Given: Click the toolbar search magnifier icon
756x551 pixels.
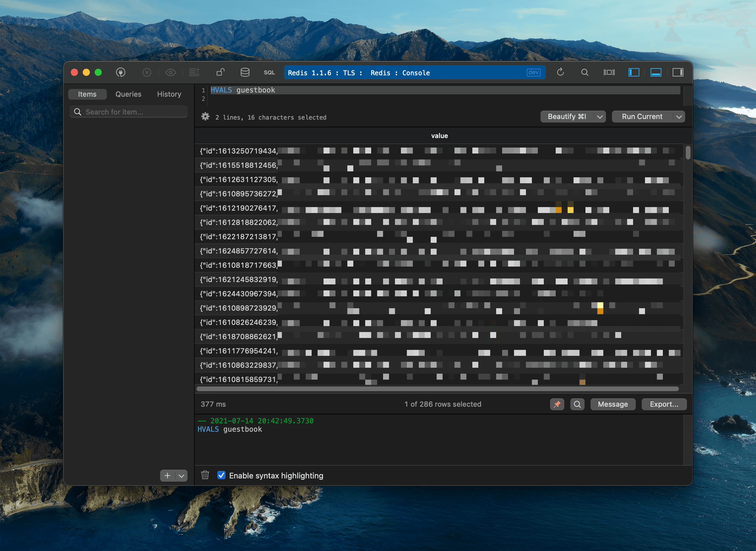Looking at the screenshot, I should point(585,72).
